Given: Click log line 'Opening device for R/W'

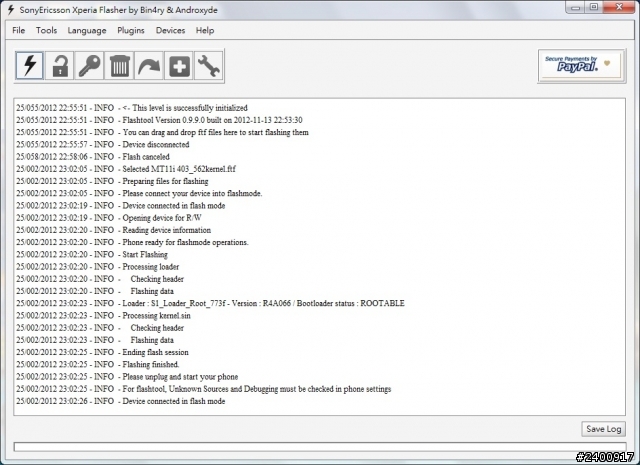Looking at the screenshot, I should click(x=109, y=218).
